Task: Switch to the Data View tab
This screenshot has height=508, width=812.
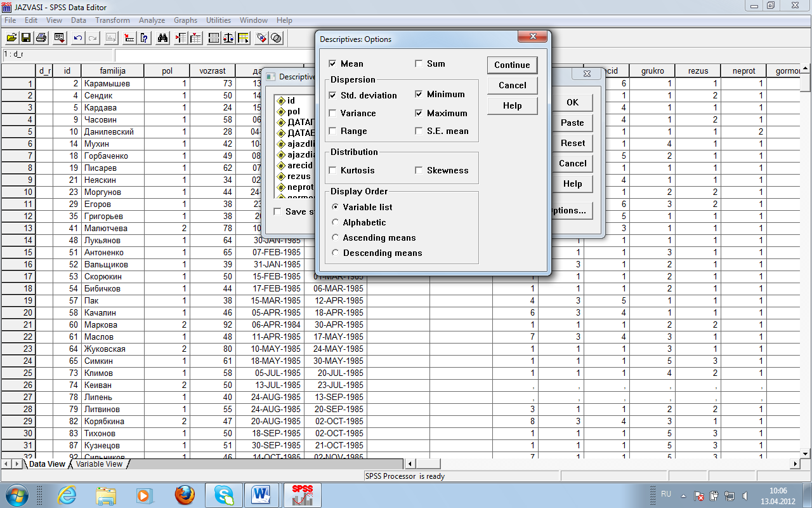Action: coord(46,464)
